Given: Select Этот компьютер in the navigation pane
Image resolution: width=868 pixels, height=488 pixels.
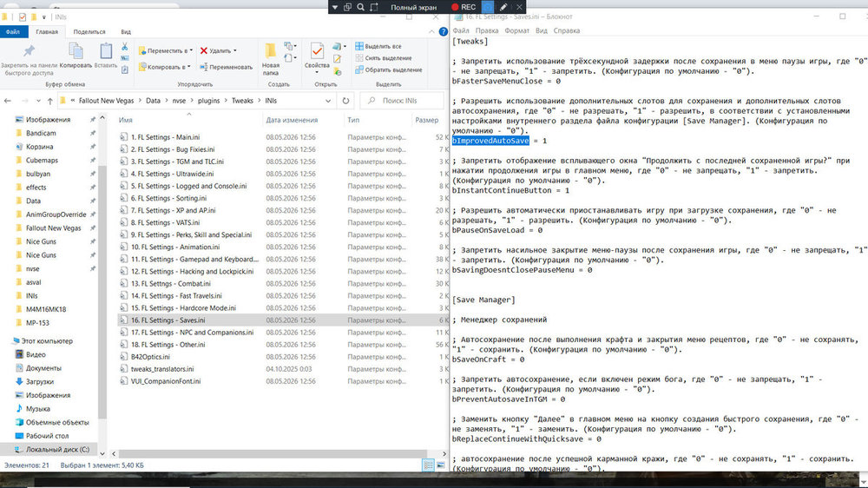Looking at the screenshot, I should coord(47,341).
